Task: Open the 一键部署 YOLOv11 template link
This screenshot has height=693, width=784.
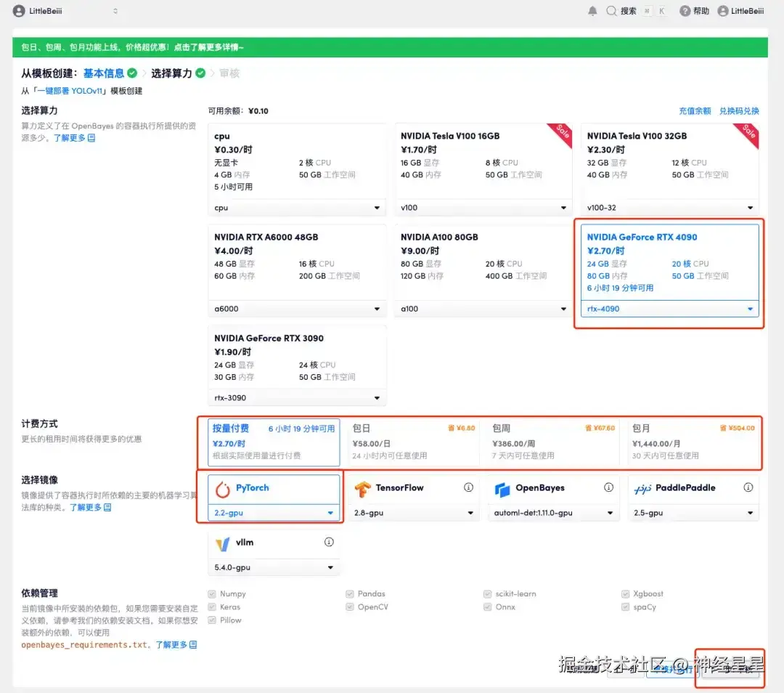Action: (x=70, y=91)
